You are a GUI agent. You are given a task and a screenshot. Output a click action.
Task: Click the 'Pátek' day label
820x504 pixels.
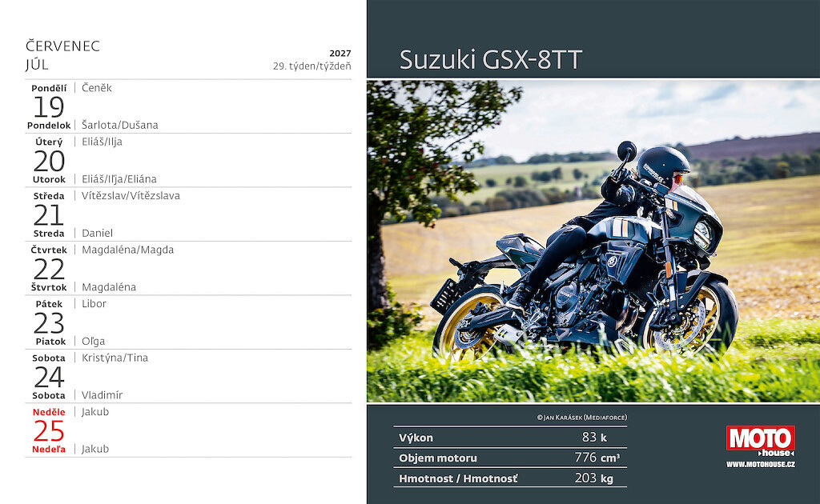[x=49, y=304]
